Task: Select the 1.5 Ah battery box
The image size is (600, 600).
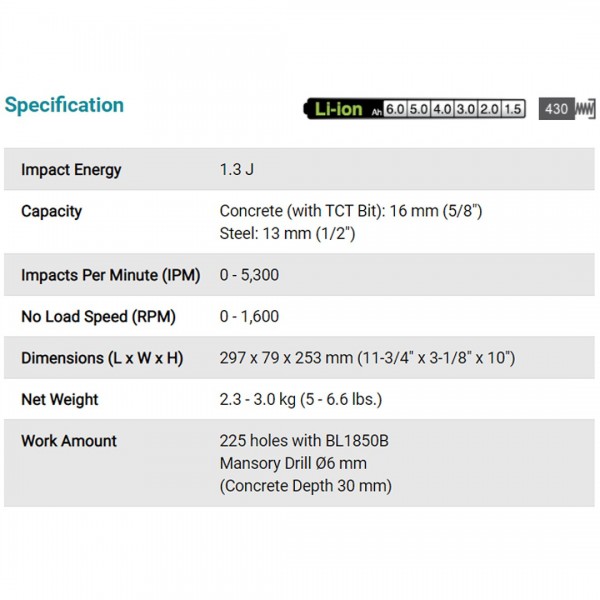Action: pos(513,109)
